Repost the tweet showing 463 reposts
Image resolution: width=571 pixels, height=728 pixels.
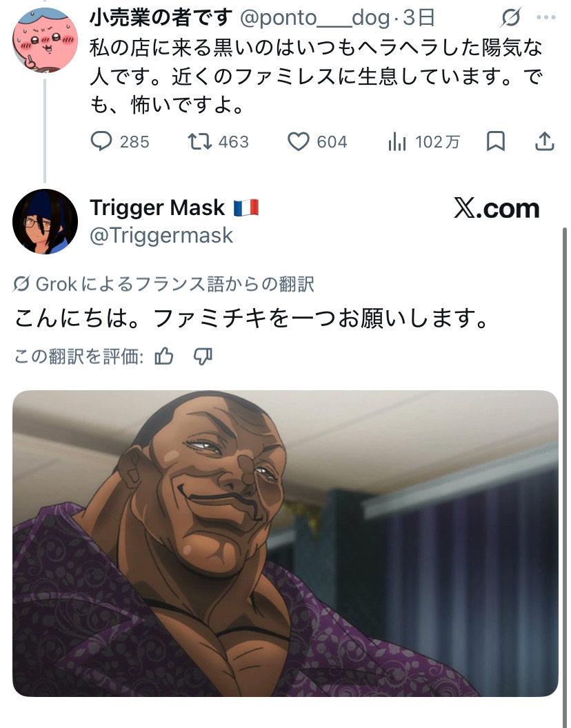(x=200, y=141)
